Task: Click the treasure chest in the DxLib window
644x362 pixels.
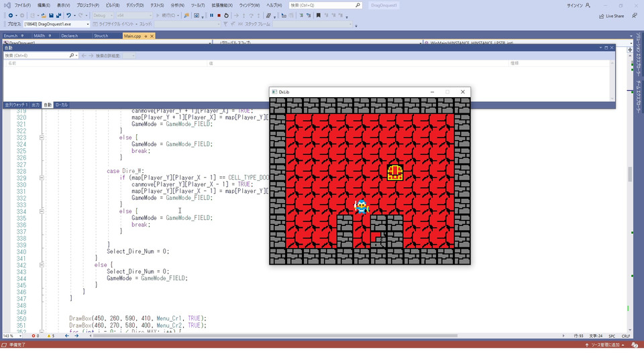Action: pyautogui.click(x=394, y=172)
